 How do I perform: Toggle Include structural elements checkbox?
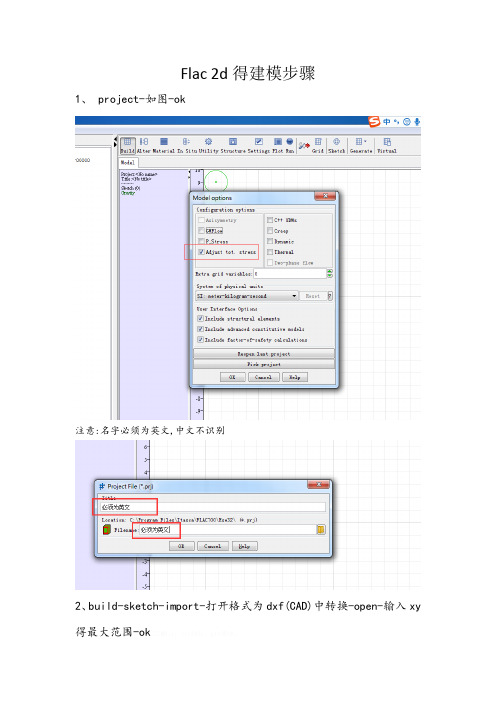201,318
